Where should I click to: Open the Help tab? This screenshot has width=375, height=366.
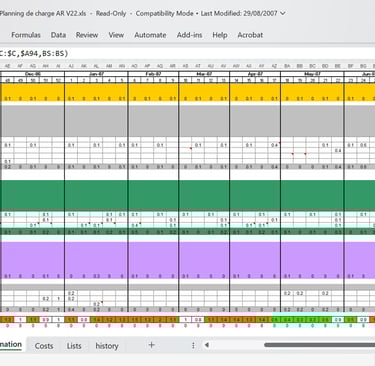(220, 35)
